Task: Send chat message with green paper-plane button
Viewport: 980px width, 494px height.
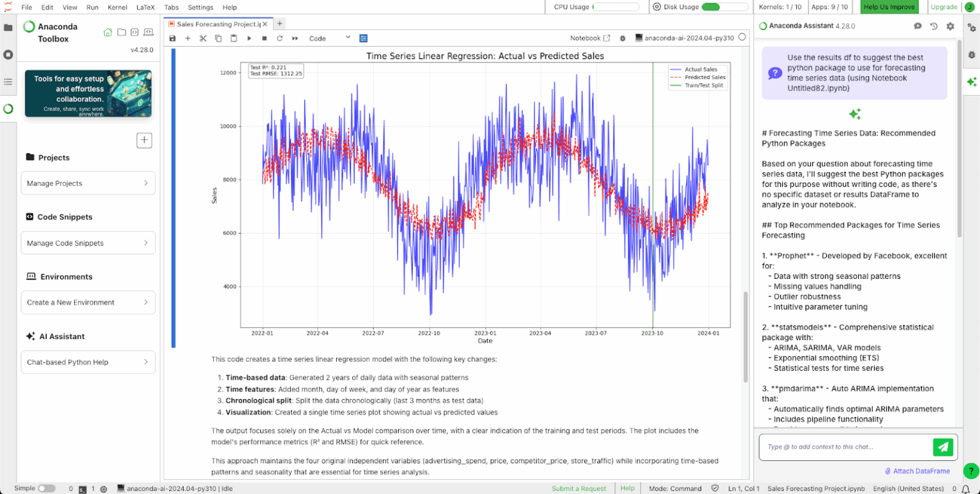Action: tap(942, 447)
